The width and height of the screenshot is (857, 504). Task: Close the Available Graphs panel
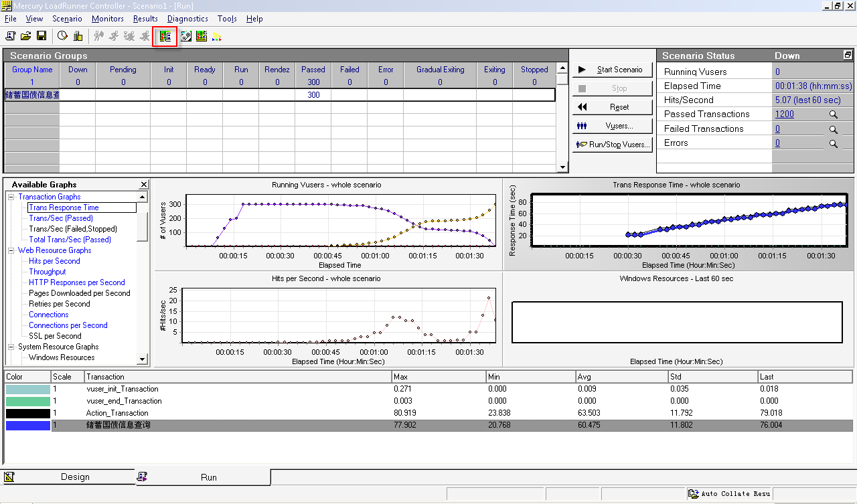pos(143,185)
